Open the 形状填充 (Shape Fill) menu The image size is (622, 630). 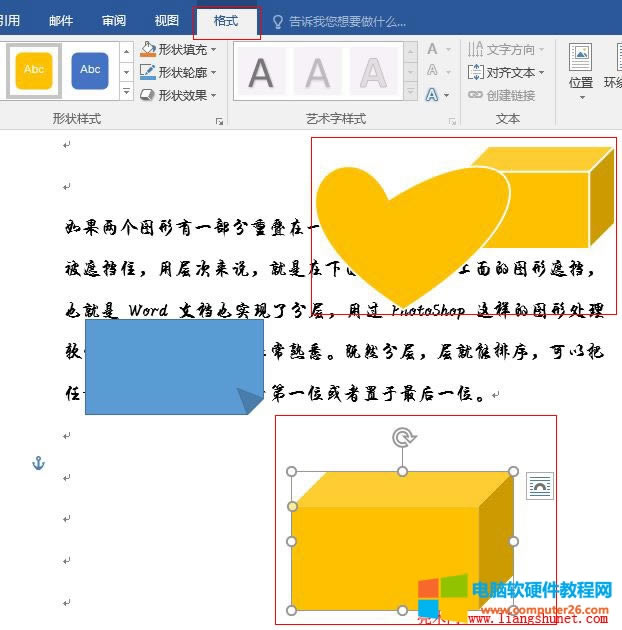[178, 49]
